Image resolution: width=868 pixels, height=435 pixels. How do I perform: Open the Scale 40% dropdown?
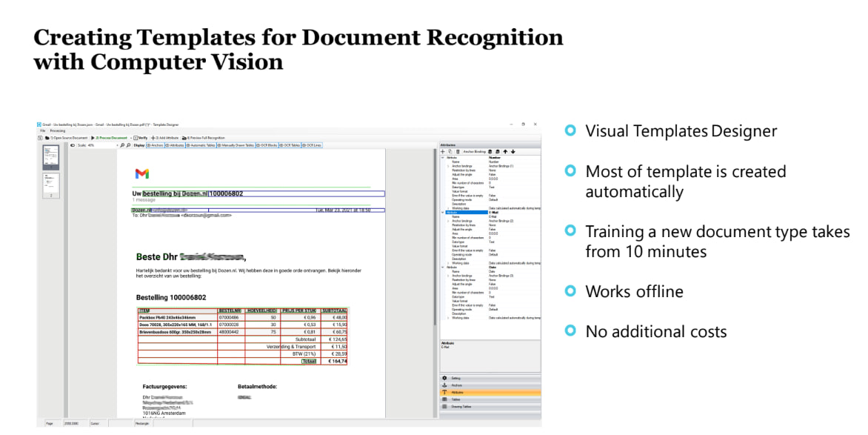pyautogui.click(x=118, y=145)
